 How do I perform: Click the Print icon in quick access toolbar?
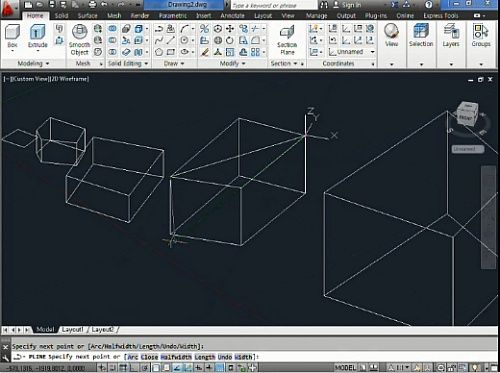[x=92, y=5]
